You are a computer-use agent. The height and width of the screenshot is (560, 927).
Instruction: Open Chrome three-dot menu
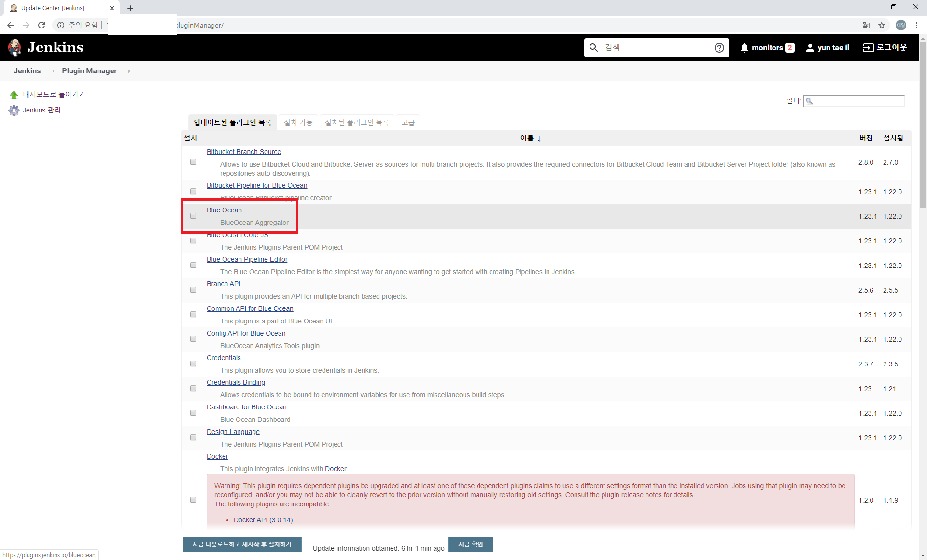coord(916,25)
